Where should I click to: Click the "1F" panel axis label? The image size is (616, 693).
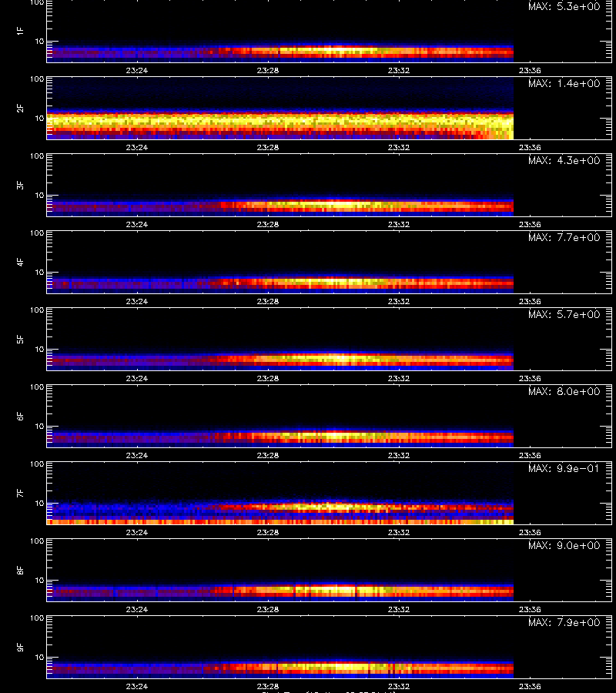20,31
